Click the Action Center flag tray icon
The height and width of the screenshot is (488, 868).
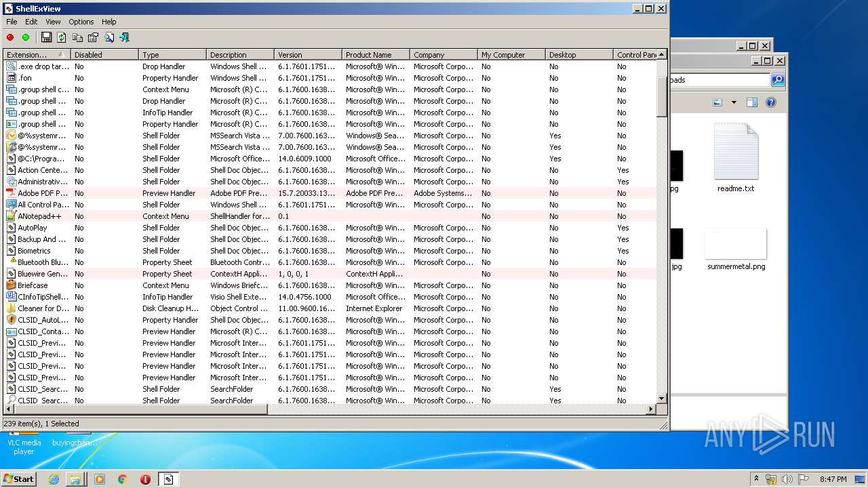804,479
